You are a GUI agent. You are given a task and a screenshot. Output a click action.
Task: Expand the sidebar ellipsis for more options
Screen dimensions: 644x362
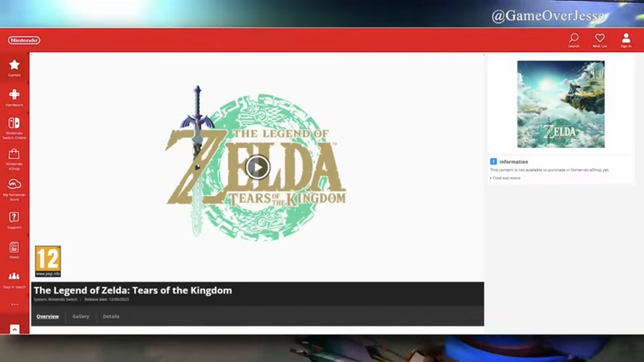tap(14, 304)
